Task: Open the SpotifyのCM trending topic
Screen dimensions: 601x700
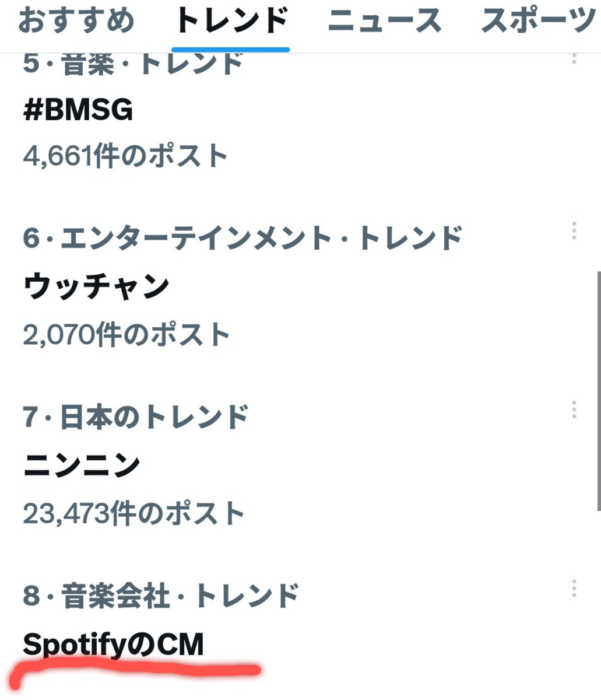Action: 114,645
